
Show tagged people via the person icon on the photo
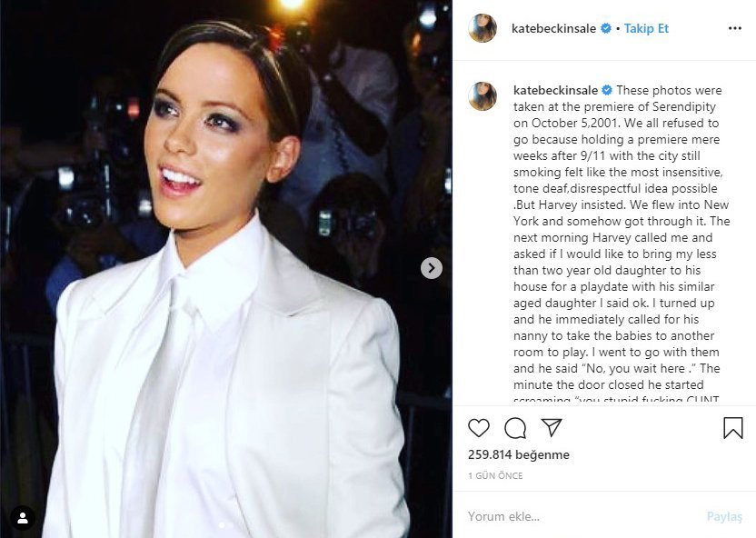(x=23, y=518)
